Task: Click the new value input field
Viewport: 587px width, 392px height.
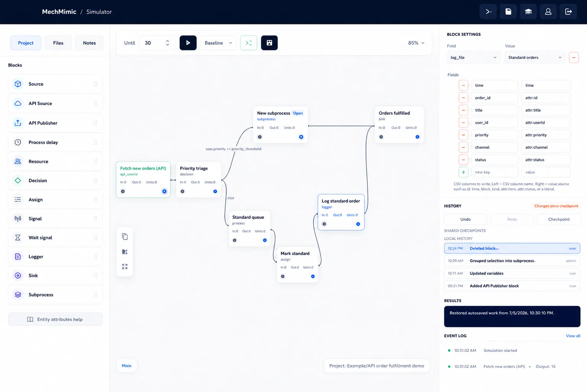Action: tap(546, 172)
